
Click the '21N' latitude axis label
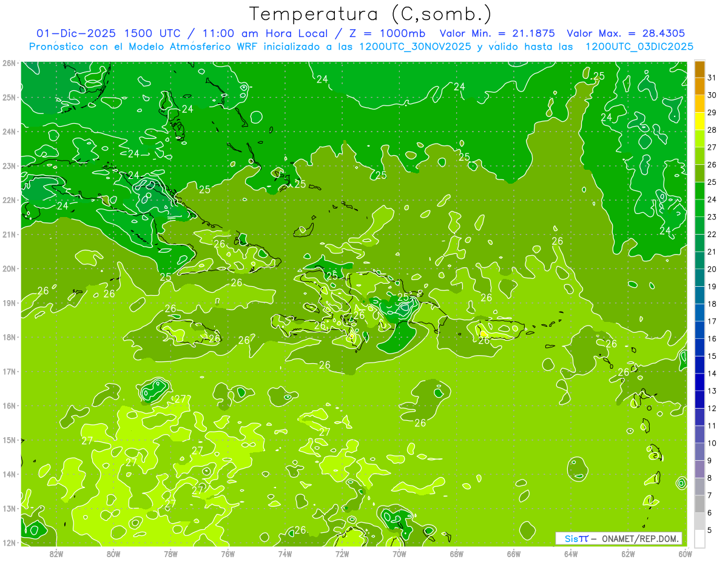pos(9,234)
